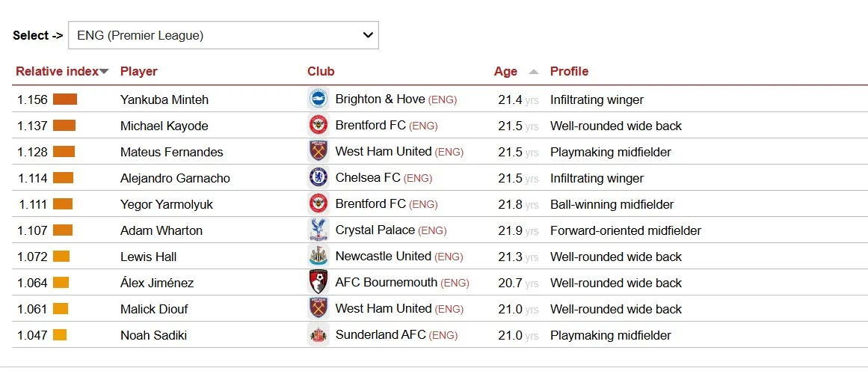Sort table by Player column header
This screenshot has width=868, height=377.
[x=139, y=72]
